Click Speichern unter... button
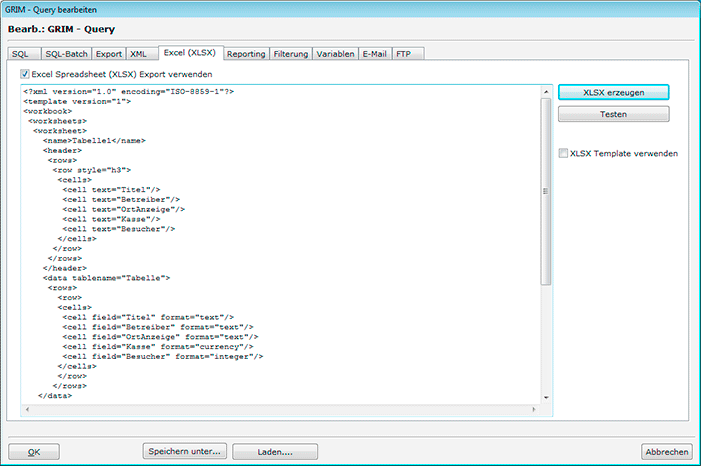 pos(184,451)
